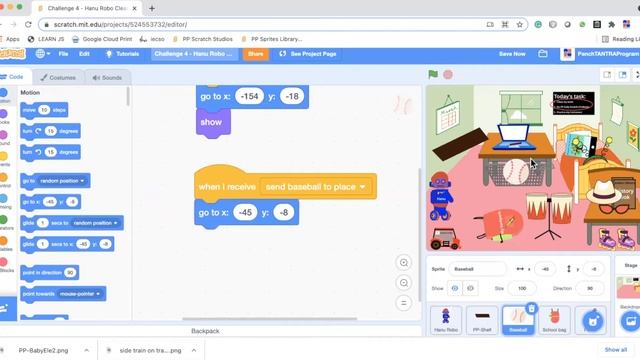Open 'go to random position' dropdown in palette
Image resolution: width=640 pixels, height=360 pixels.
(x=82, y=181)
